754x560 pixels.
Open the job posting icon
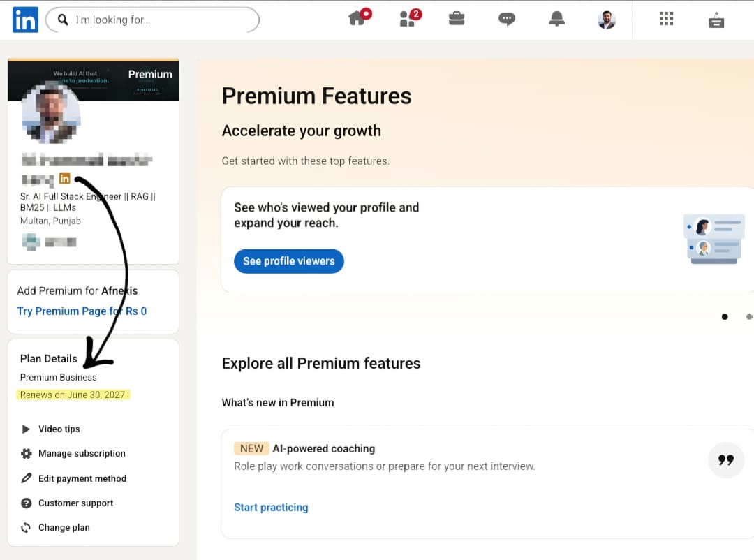click(716, 20)
